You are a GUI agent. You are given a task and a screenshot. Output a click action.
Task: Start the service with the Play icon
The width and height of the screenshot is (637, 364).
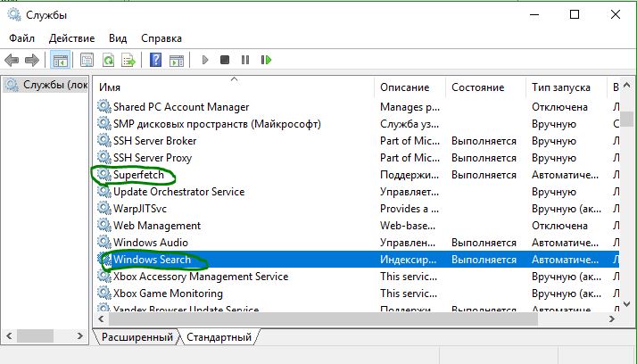205,61
